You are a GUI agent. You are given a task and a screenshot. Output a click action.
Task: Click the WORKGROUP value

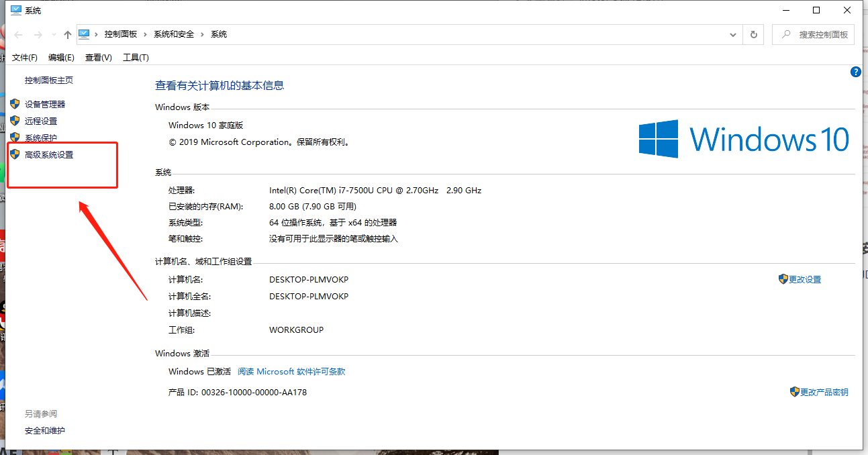click(297, 330)
